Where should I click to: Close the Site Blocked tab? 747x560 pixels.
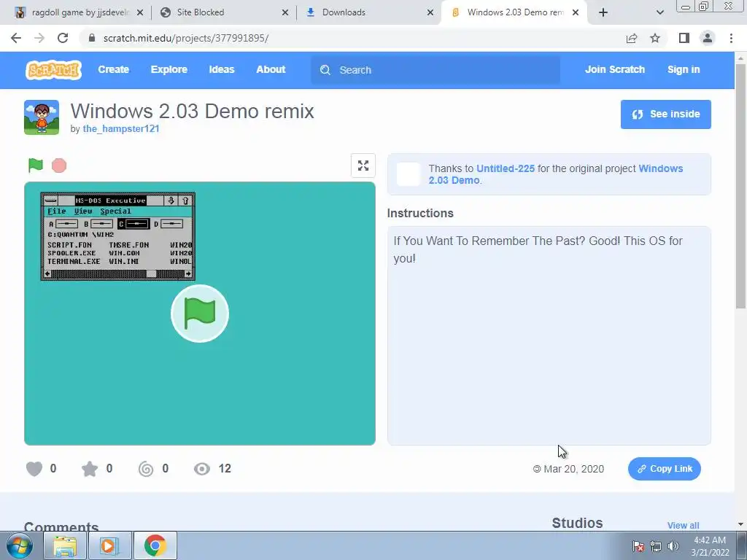coord(285,12)
